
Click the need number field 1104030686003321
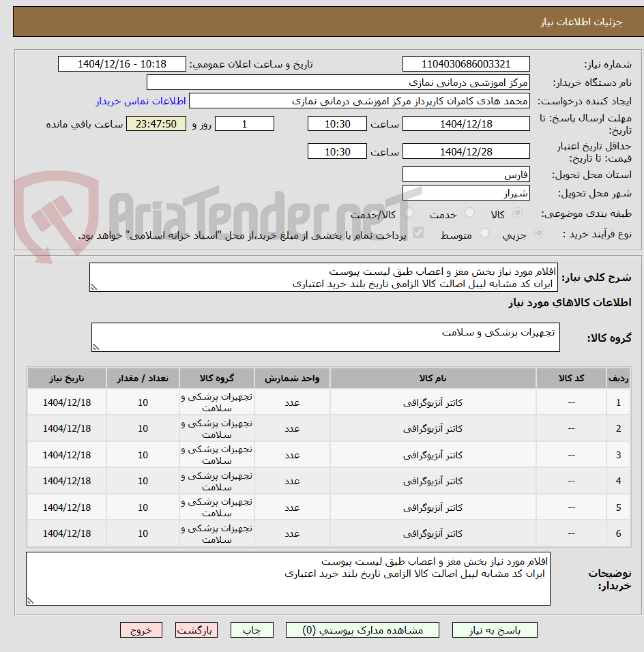[x=466, y=64]
